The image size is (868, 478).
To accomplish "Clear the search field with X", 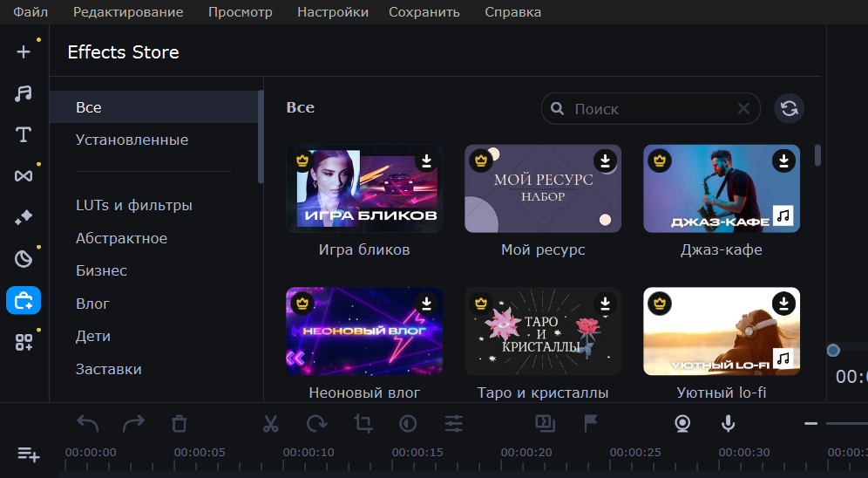I will [x=743, y=109].
